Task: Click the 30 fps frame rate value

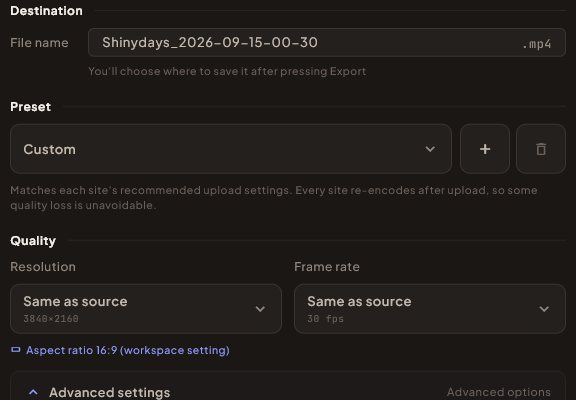Action: point(325,318)
